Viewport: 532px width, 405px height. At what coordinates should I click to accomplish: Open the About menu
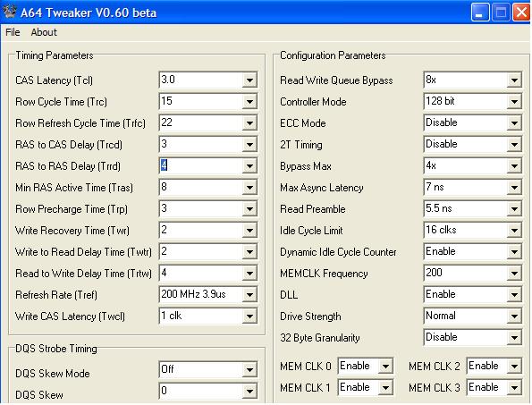pos(44,32)
